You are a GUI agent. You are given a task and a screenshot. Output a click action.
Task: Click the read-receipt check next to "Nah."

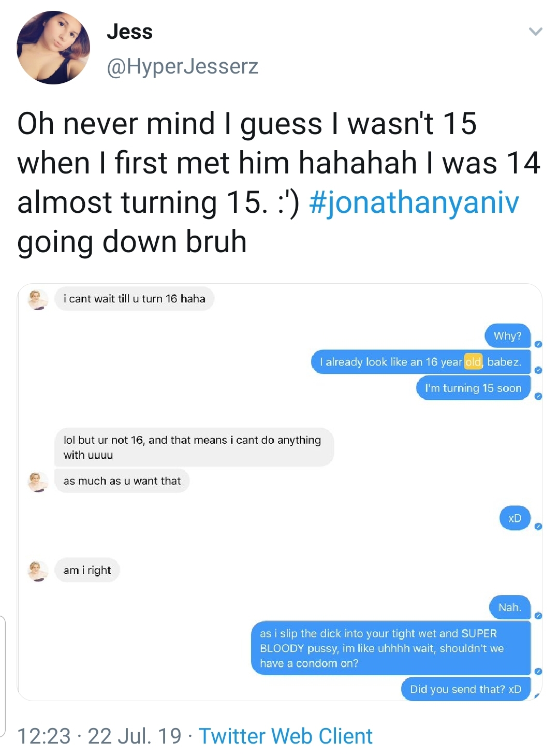click(538, 616)
